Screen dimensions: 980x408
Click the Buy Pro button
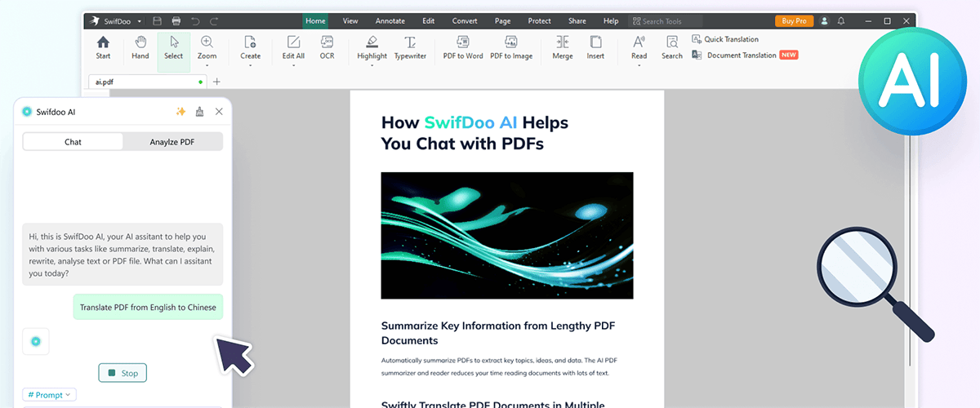click(794, 20)
